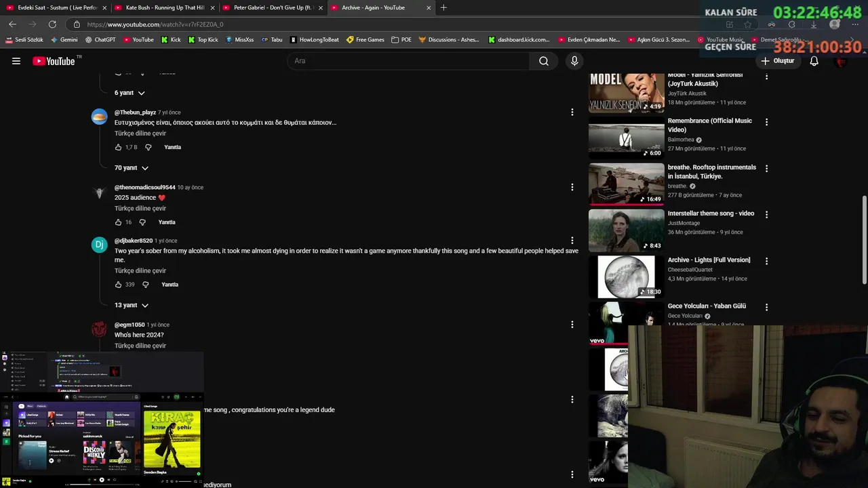Image resolution: width=868 pixels, height=488 pixels.
Task: Play breathe. Rooftop instrumentals video thumbnail
Action: [627, 184]
